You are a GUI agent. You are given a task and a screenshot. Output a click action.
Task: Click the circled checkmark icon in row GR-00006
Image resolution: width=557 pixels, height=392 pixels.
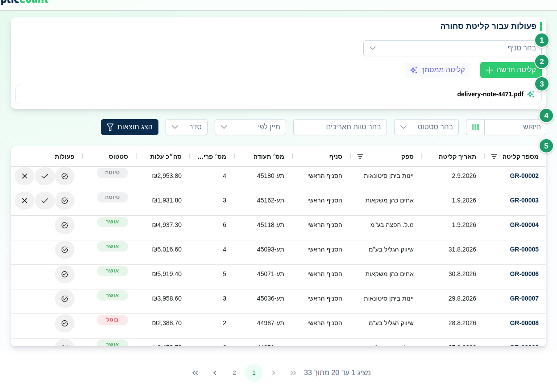[x=65, y=274]
